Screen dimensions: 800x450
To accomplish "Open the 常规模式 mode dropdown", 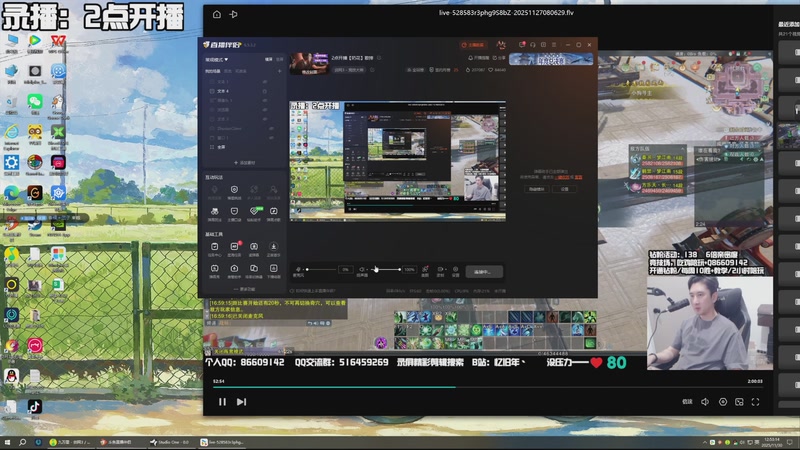I will pyautogui.click(x=217, y=60).
